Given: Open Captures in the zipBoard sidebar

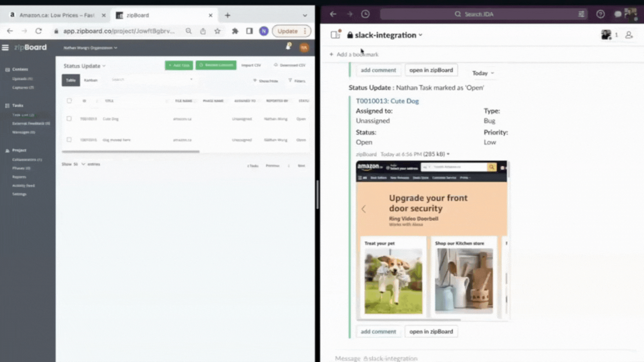Looking at the screenshot, I should [x=23, y=88].
